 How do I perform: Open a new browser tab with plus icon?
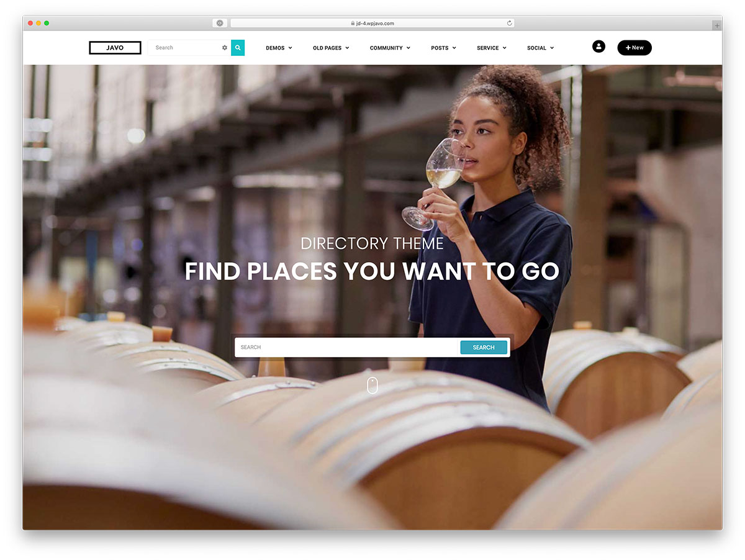click(717, 25)
